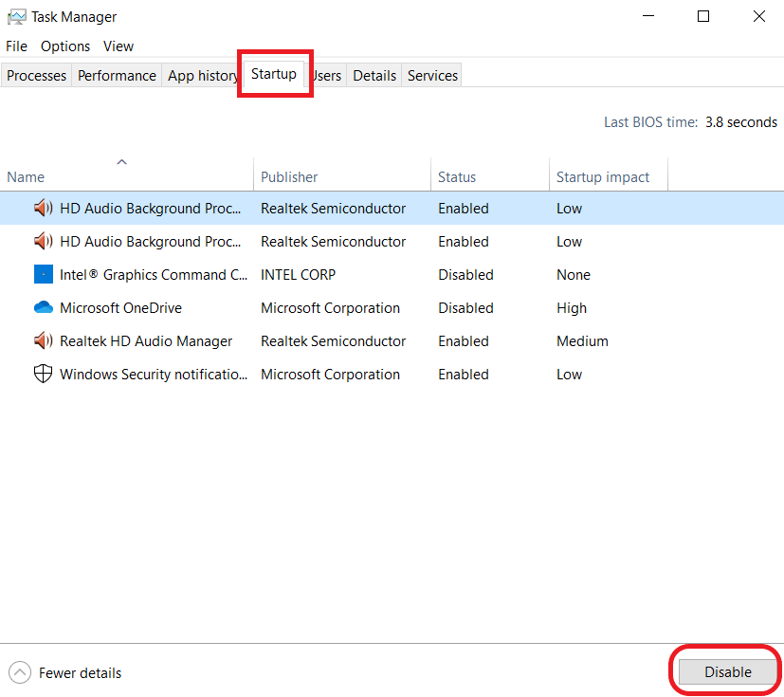Switch to the App history tab
The height and width of the screenshot is (697, 784).
[x=202, y=76]
